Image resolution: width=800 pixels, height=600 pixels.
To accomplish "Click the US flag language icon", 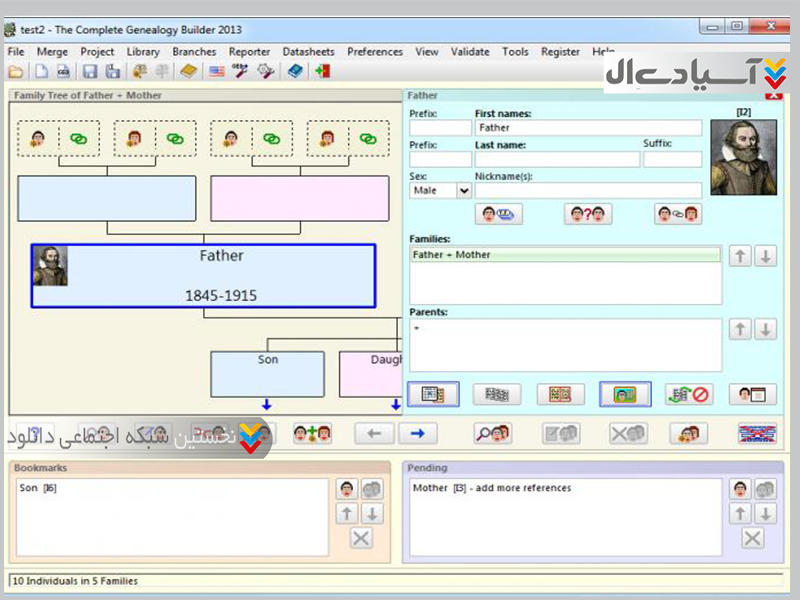I will (216, 71).
